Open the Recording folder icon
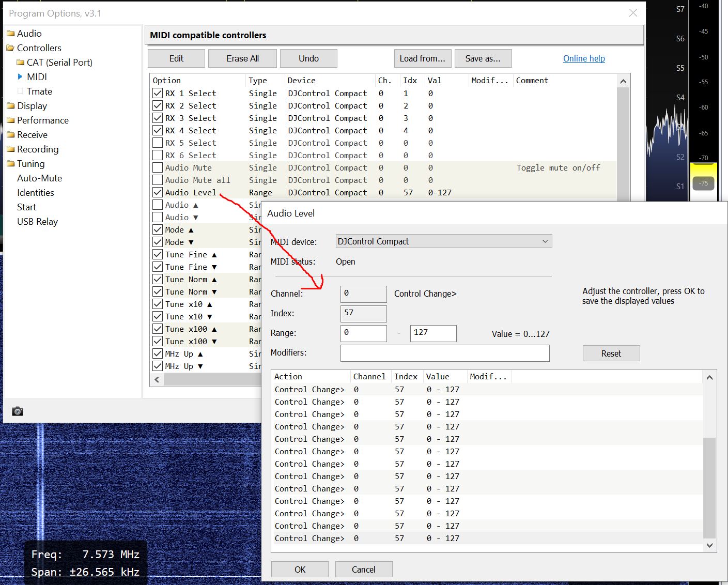Viewport: 728px width, 585px height. pos(10,149)
